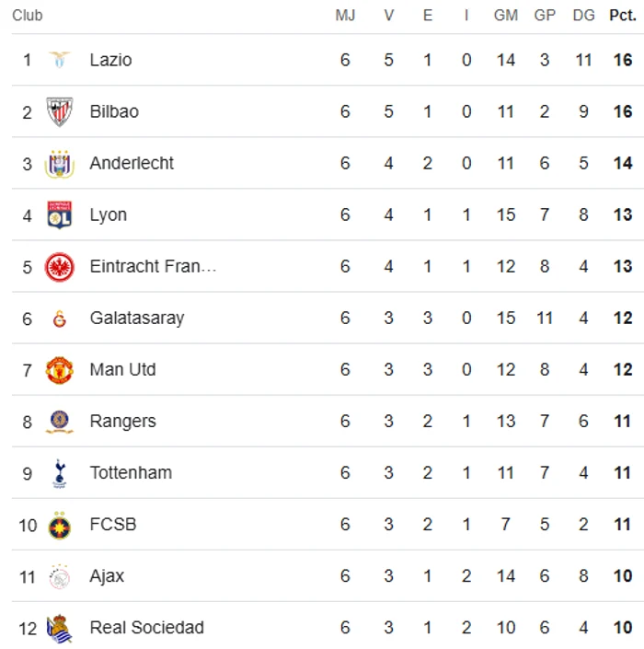The image size is (644, 649).
Task: Click the Eintracht Fran… team name
Action: coord(153,266)
